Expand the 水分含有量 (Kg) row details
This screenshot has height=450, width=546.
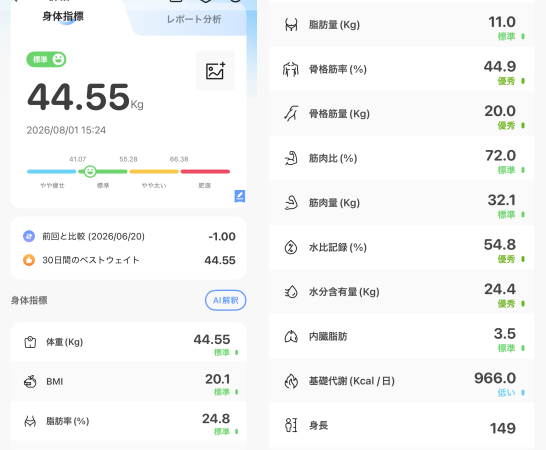tap(401, 292)
